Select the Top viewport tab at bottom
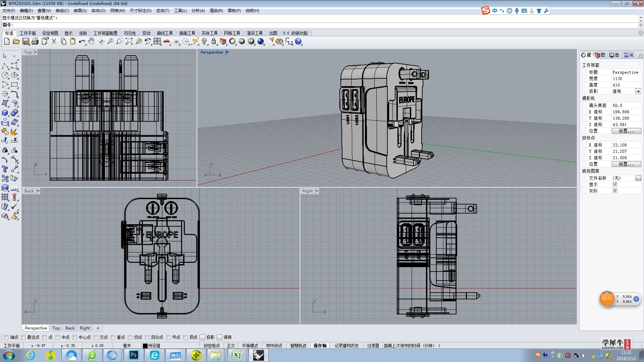The width and height of the screenshot is (644, 362). click(x=56, y=328)
